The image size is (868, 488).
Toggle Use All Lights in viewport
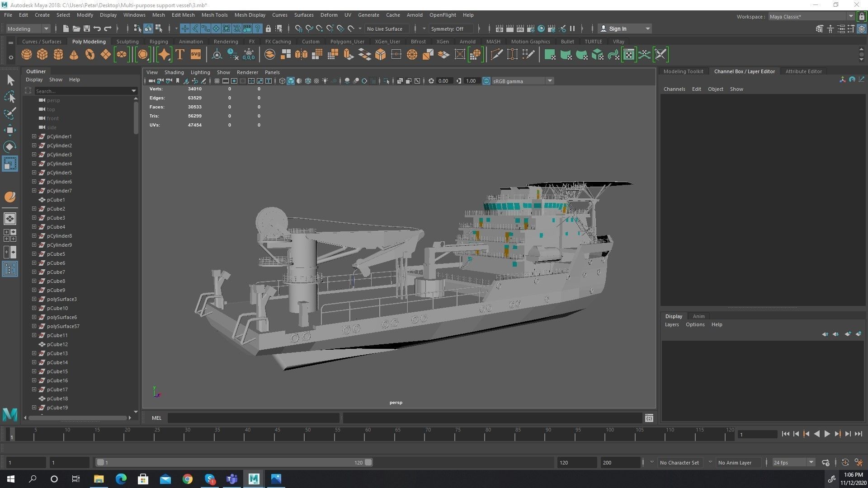click(325, 81)
